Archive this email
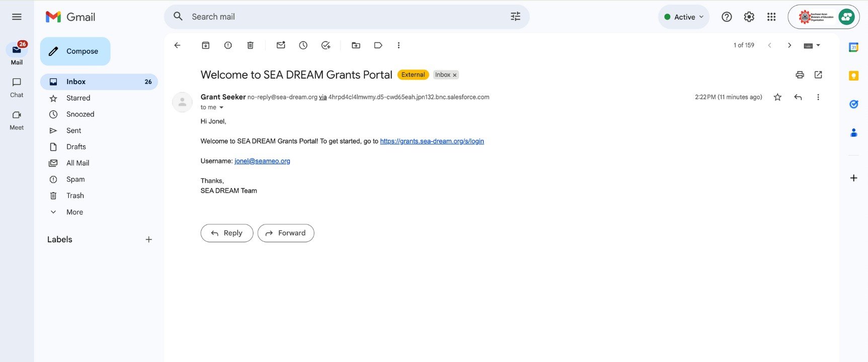868x362 pixels. [206, 45]
